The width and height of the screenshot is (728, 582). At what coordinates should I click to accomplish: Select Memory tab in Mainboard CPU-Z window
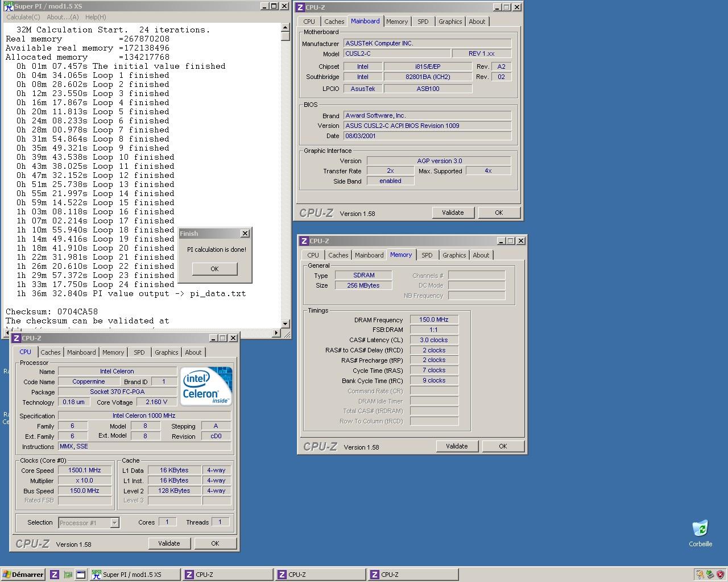(x=397, y=22)
